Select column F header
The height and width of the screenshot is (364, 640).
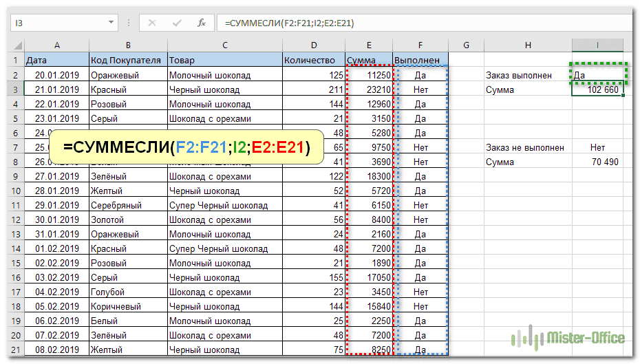pyautogui.click(x=420, y=45)
